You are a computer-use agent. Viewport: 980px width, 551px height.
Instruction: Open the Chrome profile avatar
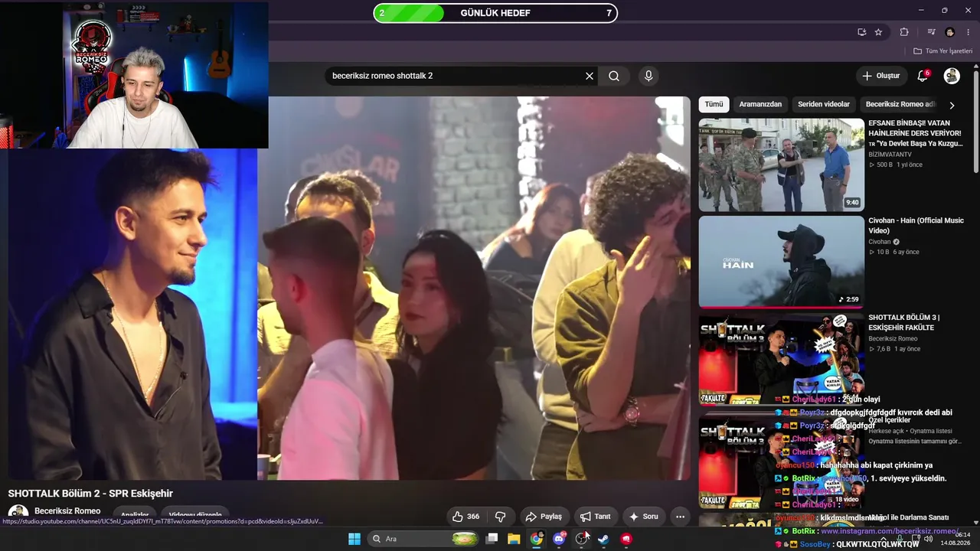[950, 32]
